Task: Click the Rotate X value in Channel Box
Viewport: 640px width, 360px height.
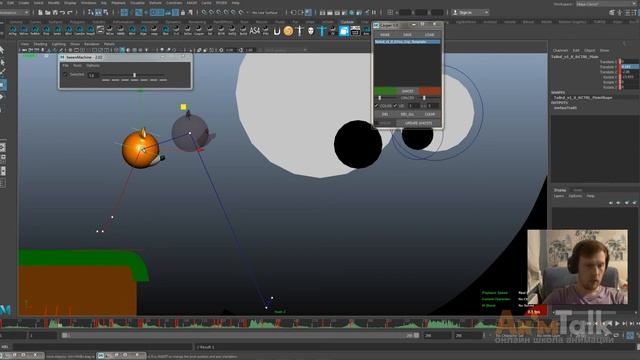Action: tap(630, 77)
